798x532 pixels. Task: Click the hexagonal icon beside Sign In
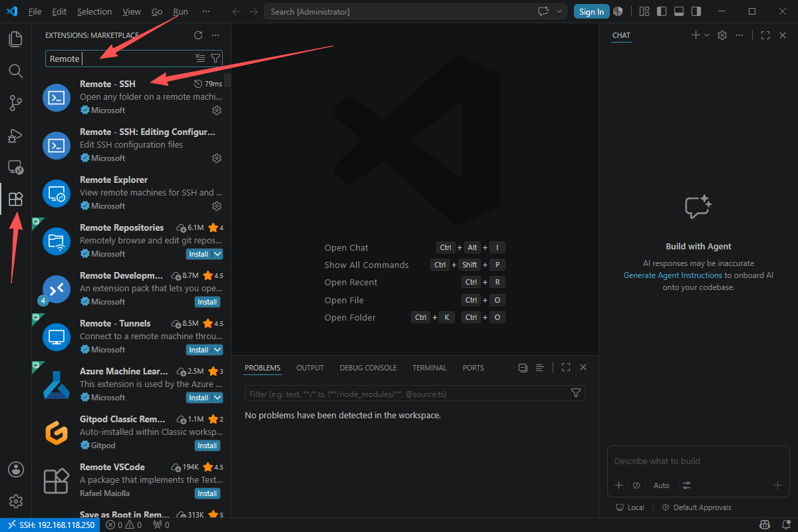pos(618,11)
